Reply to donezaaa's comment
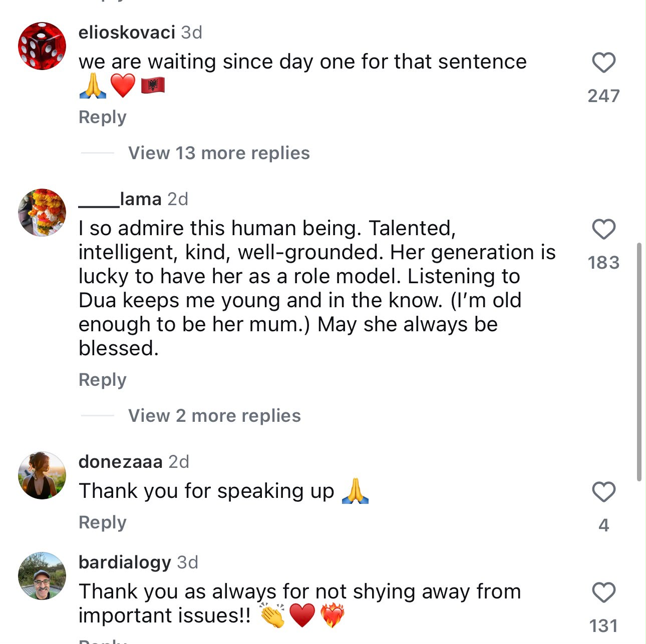 pos(103,522)
